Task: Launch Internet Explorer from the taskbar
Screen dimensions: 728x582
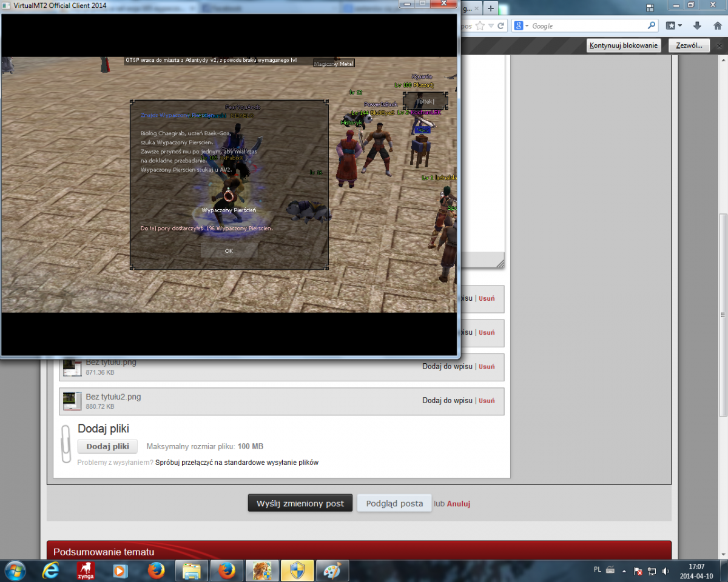Action: 50,570
